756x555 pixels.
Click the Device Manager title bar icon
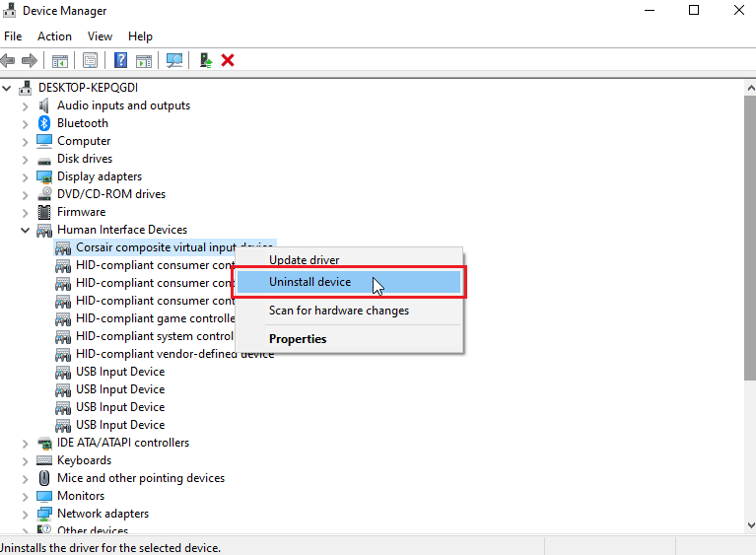coord(9,10)
